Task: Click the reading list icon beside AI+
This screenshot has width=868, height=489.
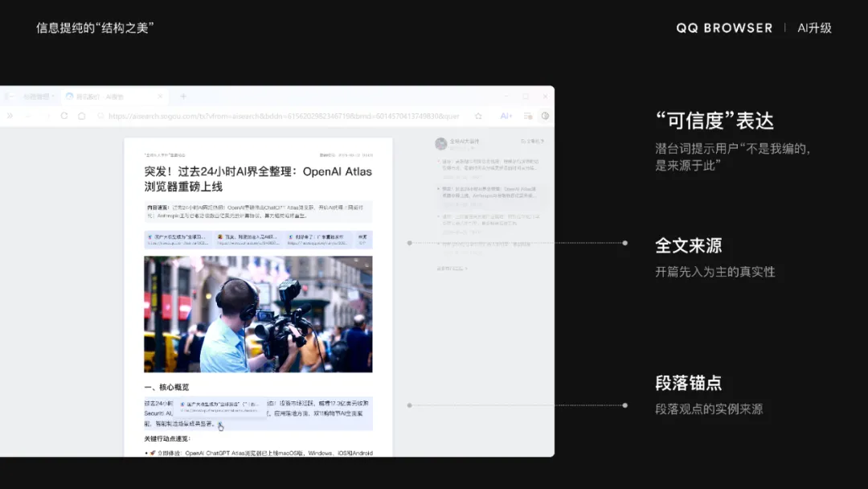Action: [527, 116]
